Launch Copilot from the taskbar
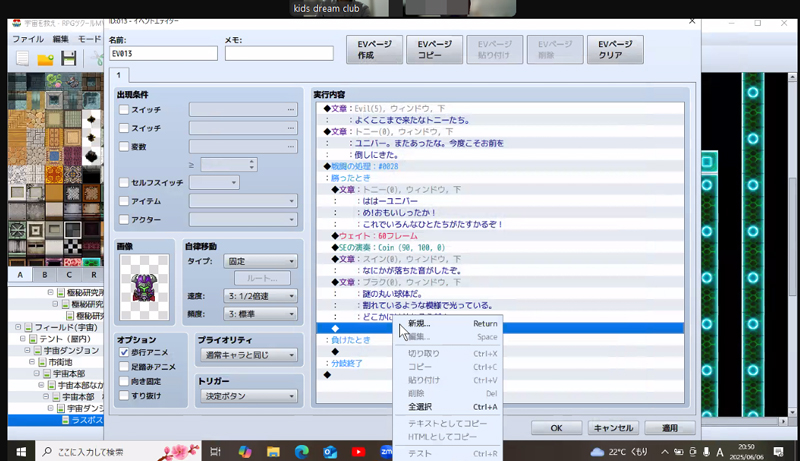Image resolution: width=800 pixels, height=461 pixels. (x=245, y=452)
